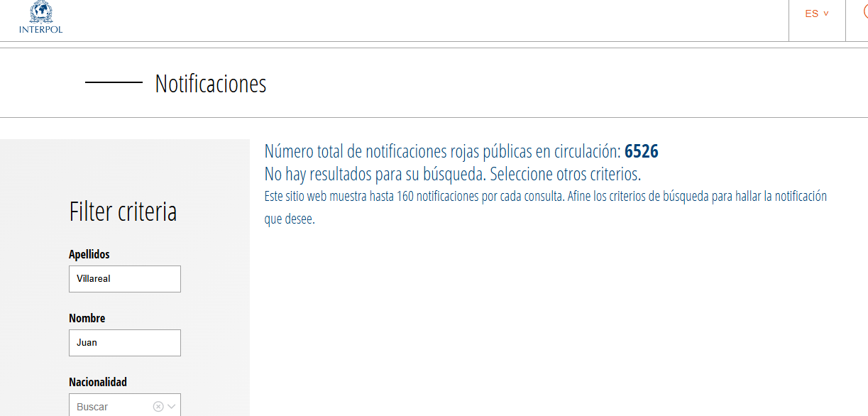Expand the Nacionalidad dropdown chevron
The height and width of the screenshot is (416, 868).
tap(171, 407)
